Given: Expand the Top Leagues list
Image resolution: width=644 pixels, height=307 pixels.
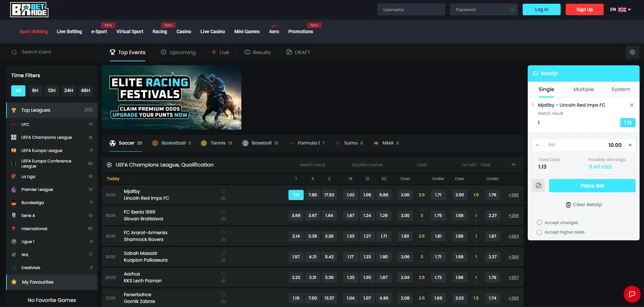Looking at the screenshot, I should point(52,110).
